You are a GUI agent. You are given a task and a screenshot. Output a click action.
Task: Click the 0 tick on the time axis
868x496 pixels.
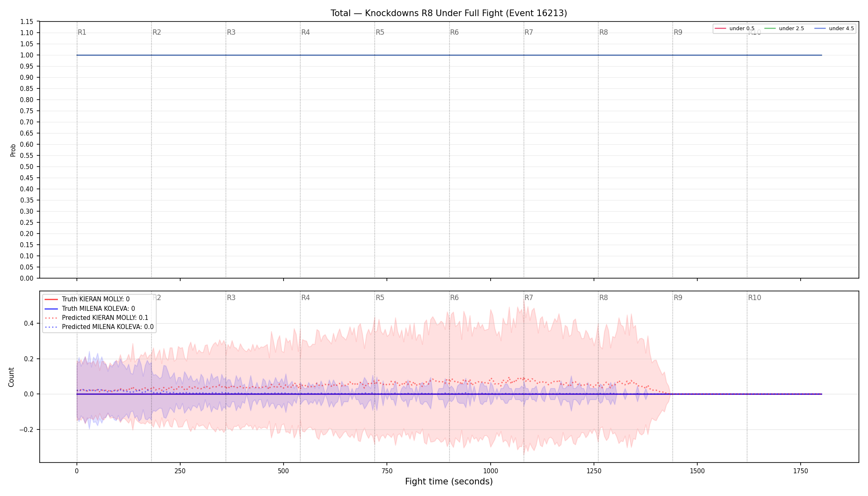pos(76,471)
